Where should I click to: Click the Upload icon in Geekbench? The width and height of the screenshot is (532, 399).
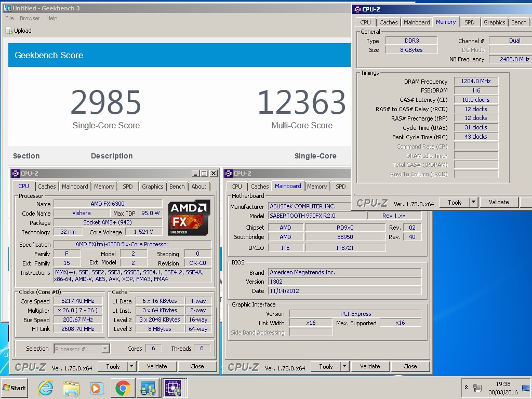pos(9,31)
